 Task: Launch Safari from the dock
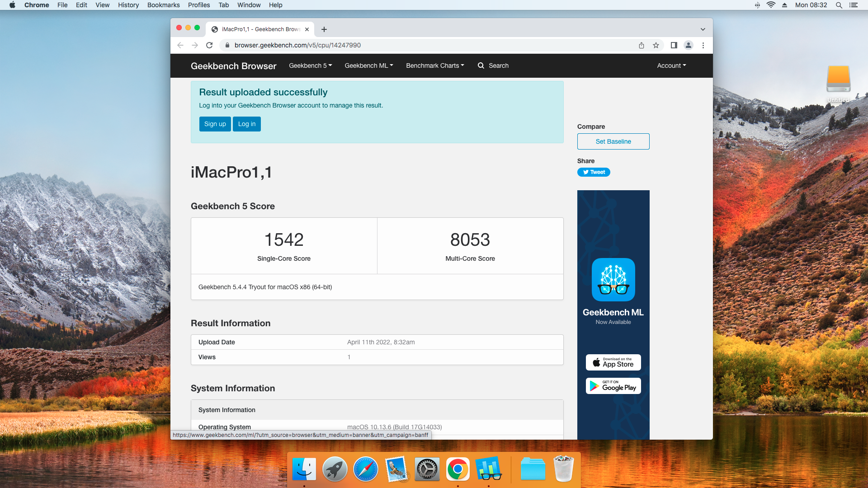click(365, 469)
